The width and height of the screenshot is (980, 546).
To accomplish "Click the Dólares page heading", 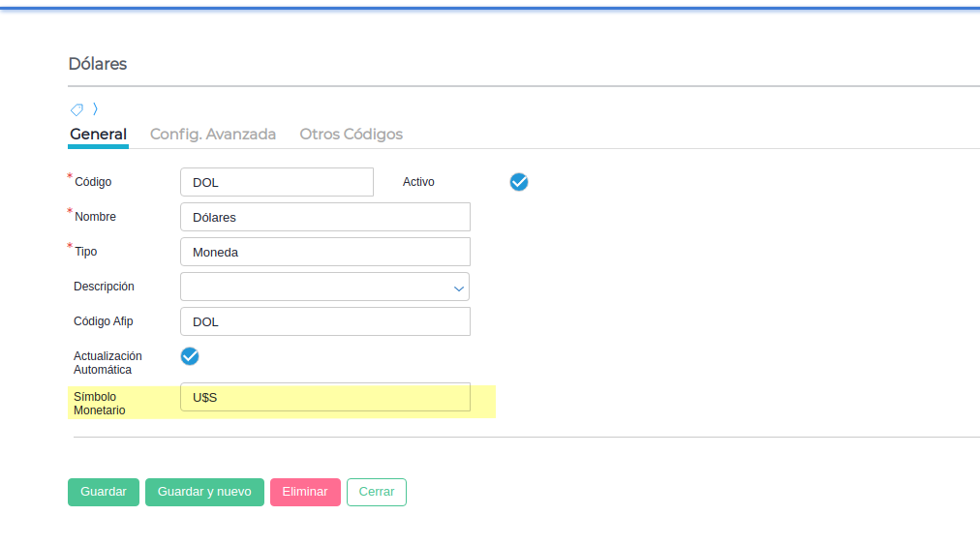I will coord(98,64).
